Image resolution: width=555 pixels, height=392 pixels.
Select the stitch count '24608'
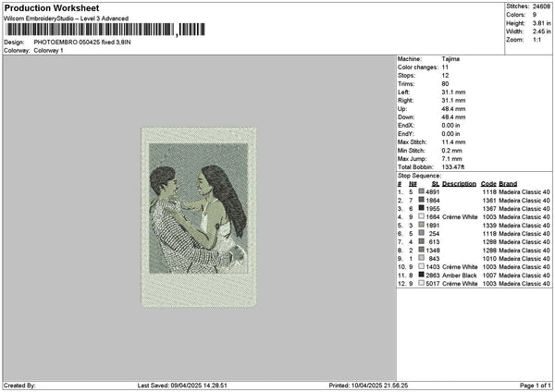pyautogui.click(x=541, y=6)
